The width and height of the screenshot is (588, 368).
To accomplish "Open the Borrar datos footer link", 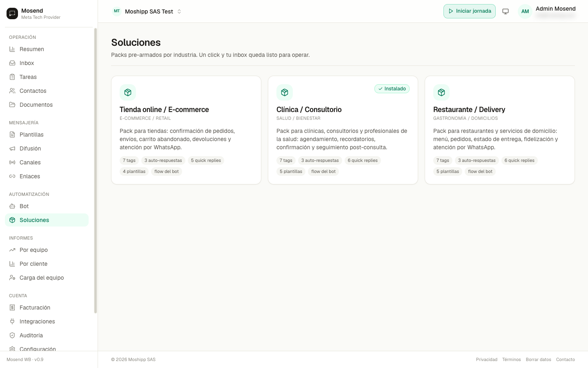I will pyautogui.click(x=539, y=360).
